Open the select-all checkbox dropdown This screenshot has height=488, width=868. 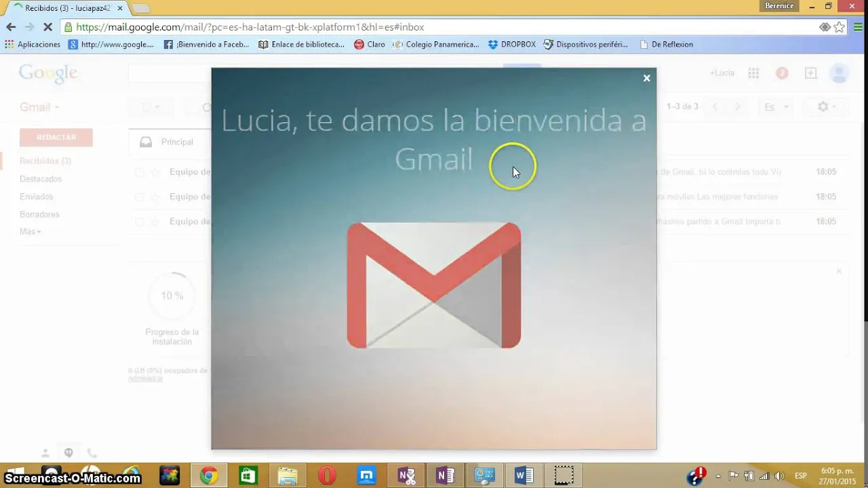pyautogui.click(x=151, y=107)
